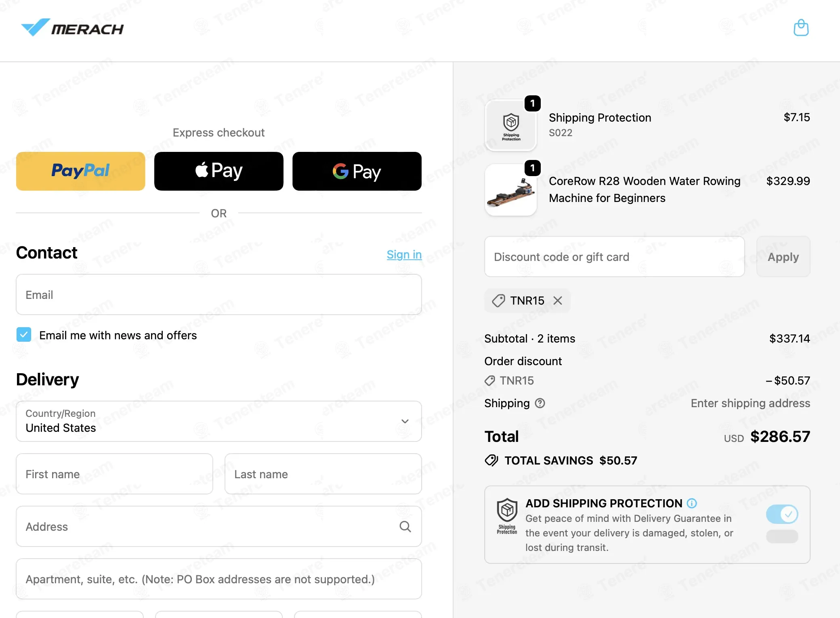The height and width of the screenshot is (618, 840).
Task: Expand the Country/Region dropdown
Action: 219,421
